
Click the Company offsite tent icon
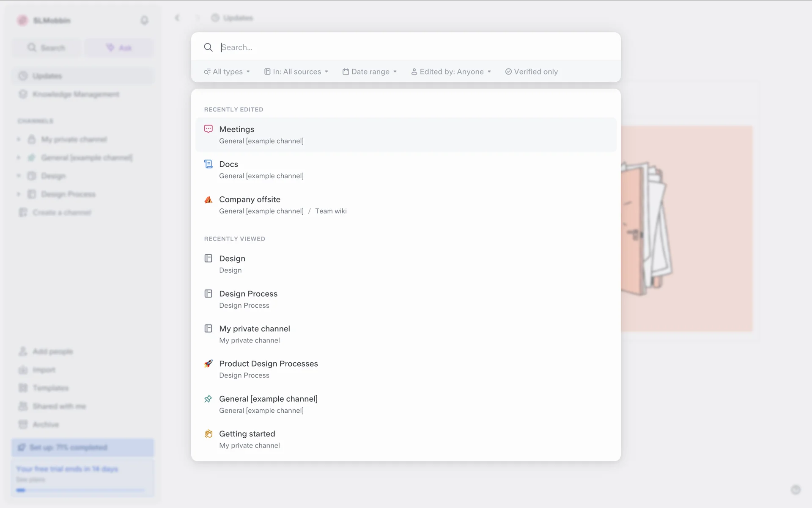tap(208, 199)
